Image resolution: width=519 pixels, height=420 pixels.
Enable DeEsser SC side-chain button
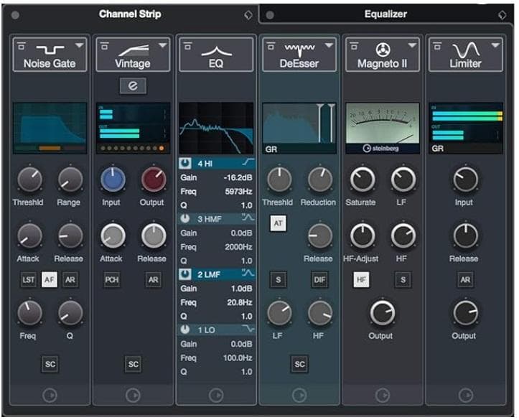[x=299, y=365]
